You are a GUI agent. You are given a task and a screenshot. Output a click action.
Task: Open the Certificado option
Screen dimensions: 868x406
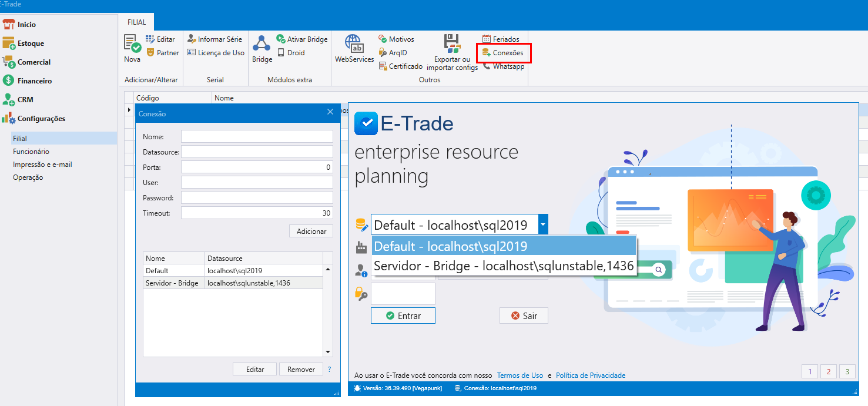coord(400,66)
